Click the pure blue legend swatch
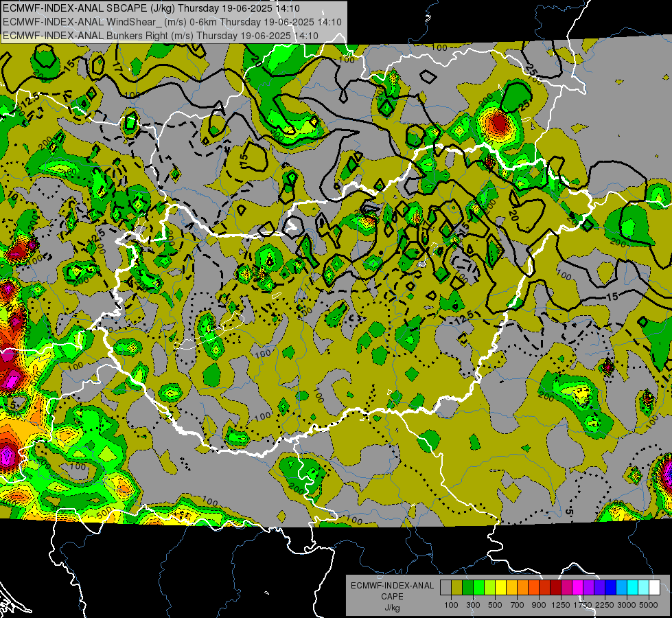This screenshot has height=618, width=672. [x=611, y=588]
